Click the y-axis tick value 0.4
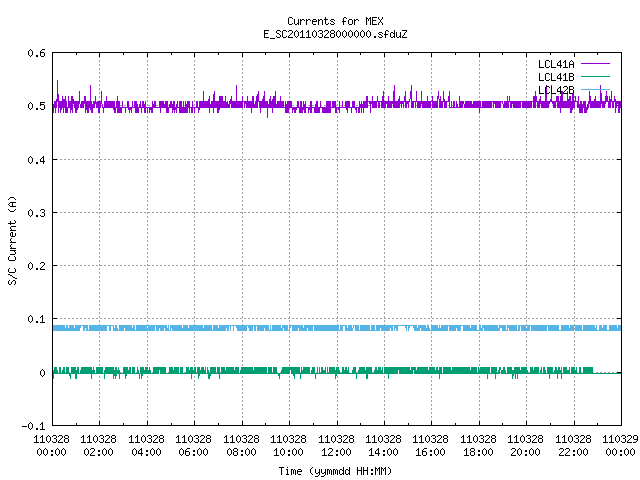 [x=36, y=160]
